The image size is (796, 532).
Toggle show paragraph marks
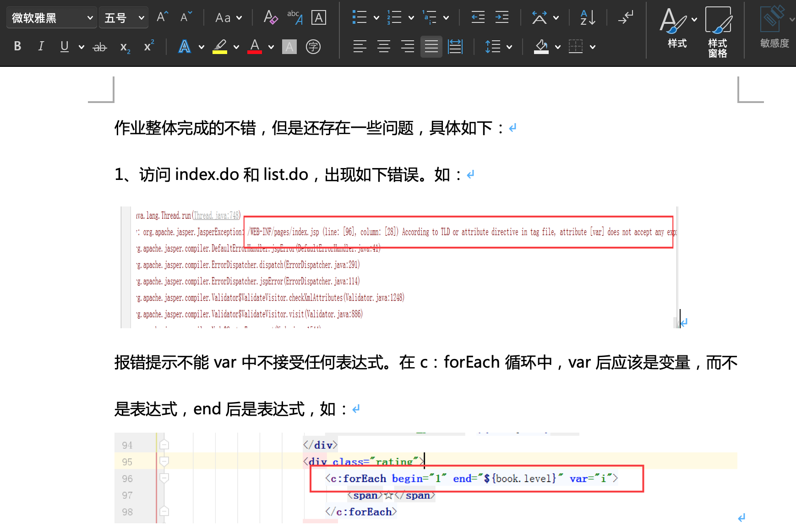(x=625, y=17)
